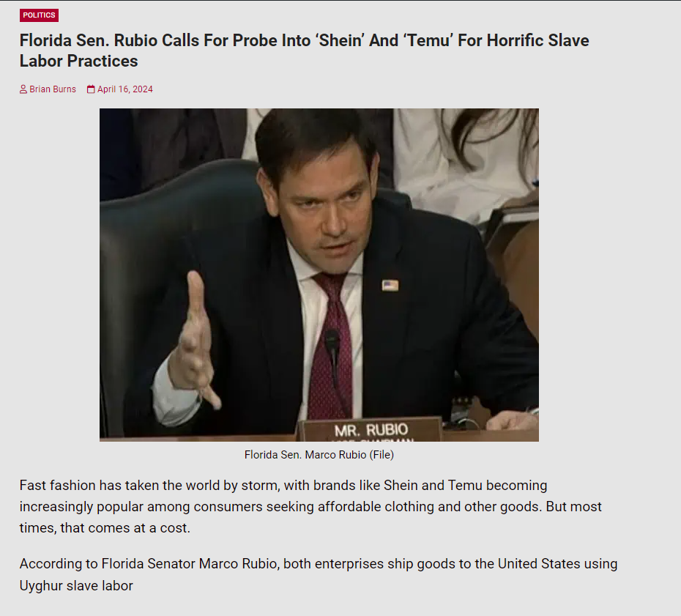The image size is (681, 616).
Task: Click the April 16, 2024 date link
Action: pos(125,89)
